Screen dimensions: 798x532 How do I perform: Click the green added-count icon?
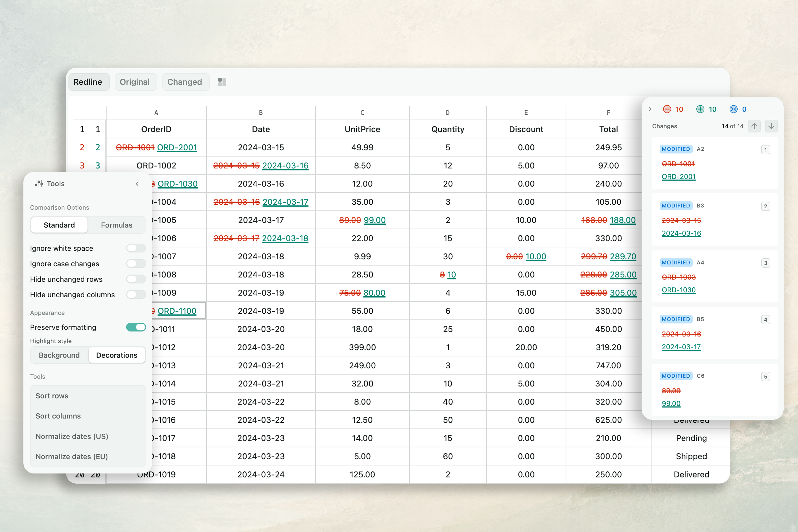coord(700,109)
